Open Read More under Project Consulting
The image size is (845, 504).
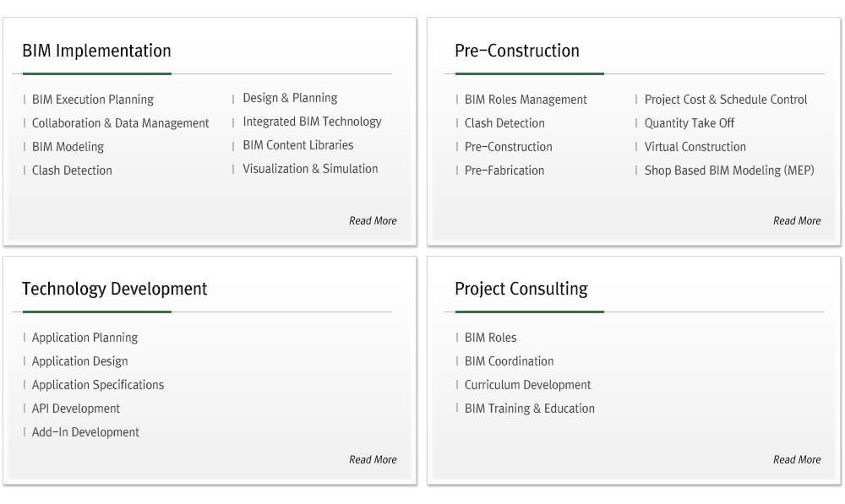point(797,459)
